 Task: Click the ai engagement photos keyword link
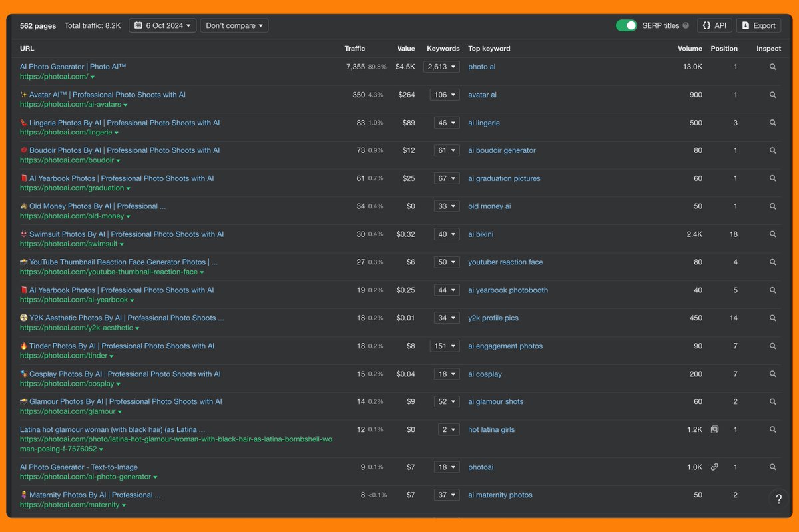pyautogui.click(x=505, y=346)
